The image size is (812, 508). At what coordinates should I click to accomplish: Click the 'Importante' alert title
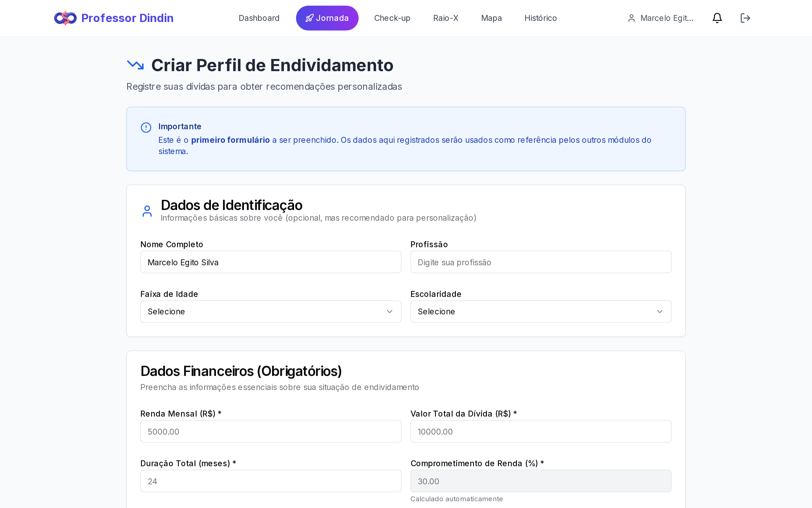pyautogui.click(x=180, y=126)
